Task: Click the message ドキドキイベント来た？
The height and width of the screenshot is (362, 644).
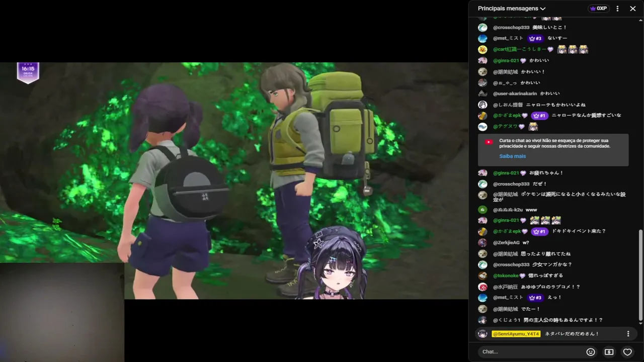Action: tap(579, 231)
